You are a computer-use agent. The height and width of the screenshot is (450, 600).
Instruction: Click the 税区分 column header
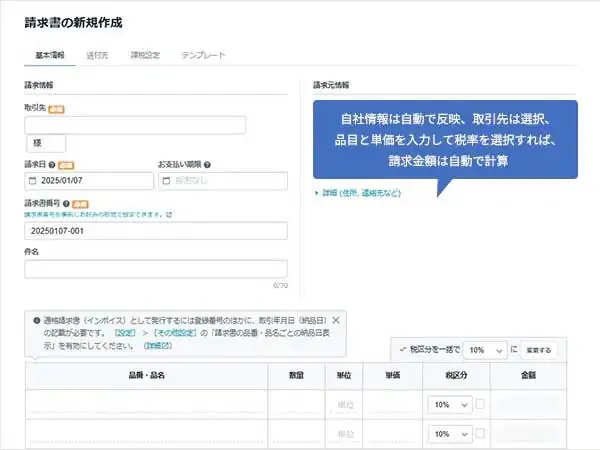pos(456,375)
